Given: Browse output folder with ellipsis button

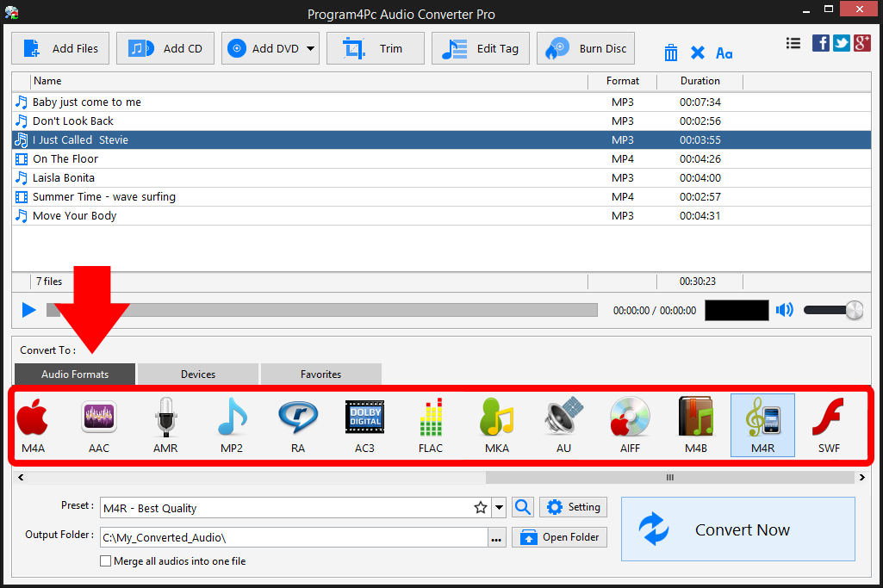Looking at the screenshot, I should [496, 538].
